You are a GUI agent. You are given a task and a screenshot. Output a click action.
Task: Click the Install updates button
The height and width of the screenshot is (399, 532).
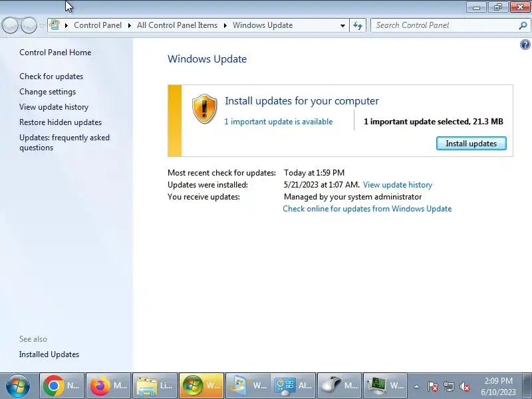471,144
